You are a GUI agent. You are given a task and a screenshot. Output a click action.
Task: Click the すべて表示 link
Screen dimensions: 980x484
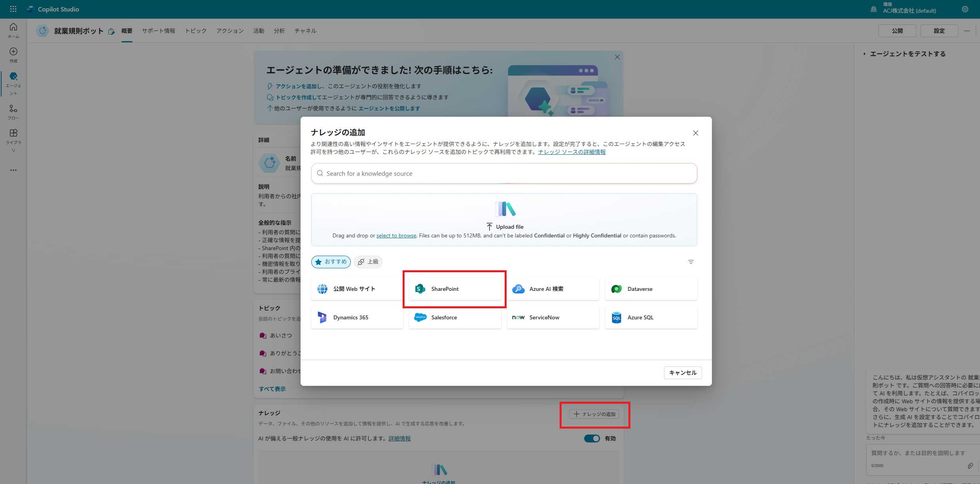[272, 389]
